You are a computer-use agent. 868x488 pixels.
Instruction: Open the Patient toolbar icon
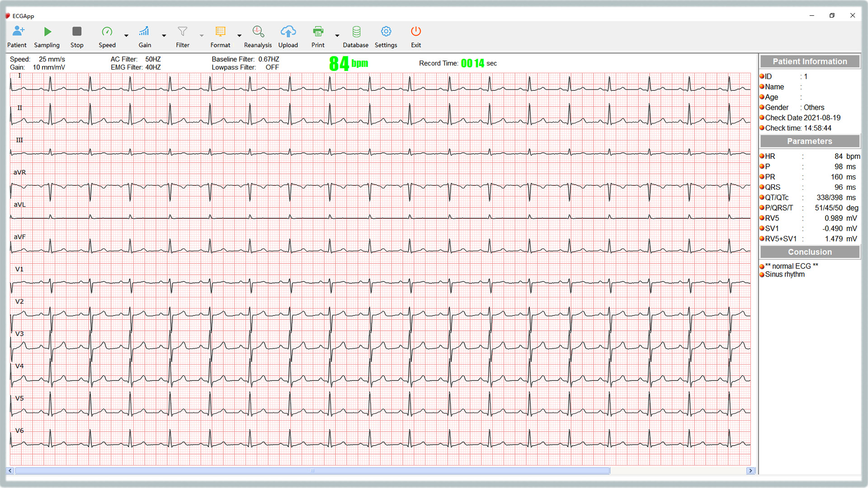coord(18,31)
